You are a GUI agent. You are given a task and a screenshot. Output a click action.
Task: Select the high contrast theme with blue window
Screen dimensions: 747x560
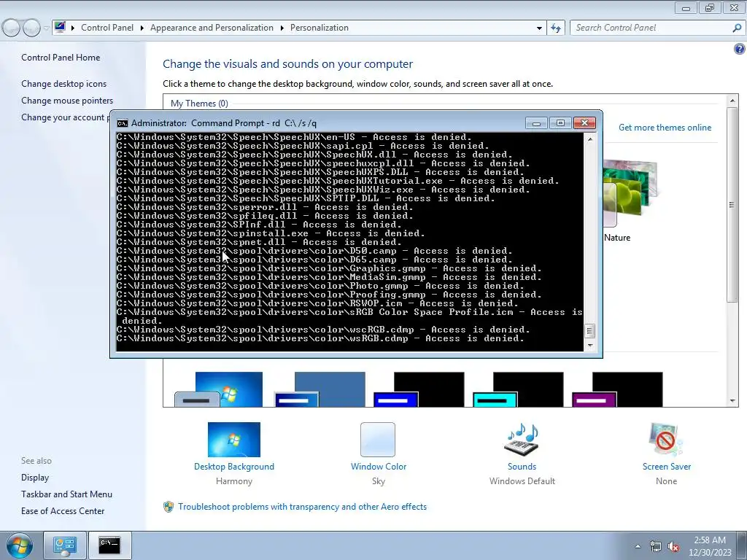pos(419,389)
